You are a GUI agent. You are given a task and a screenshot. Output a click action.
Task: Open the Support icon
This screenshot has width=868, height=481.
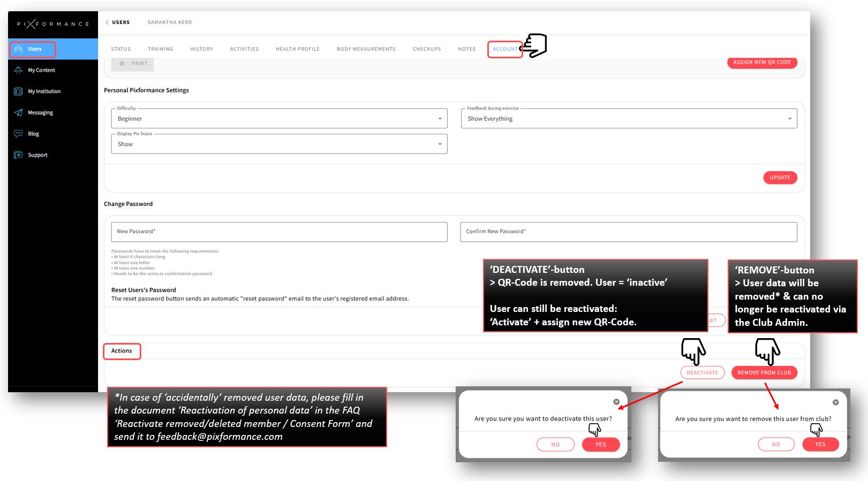[x=18, y=155]
